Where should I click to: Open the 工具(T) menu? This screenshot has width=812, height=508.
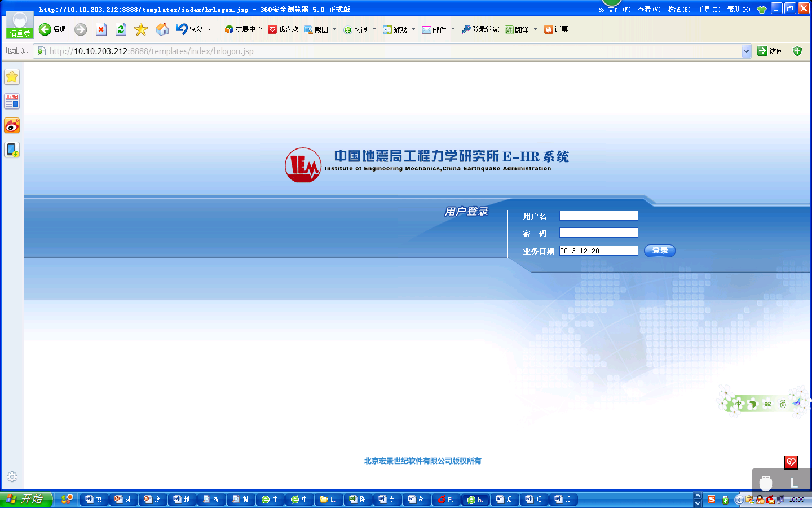[x=709, y=10]
